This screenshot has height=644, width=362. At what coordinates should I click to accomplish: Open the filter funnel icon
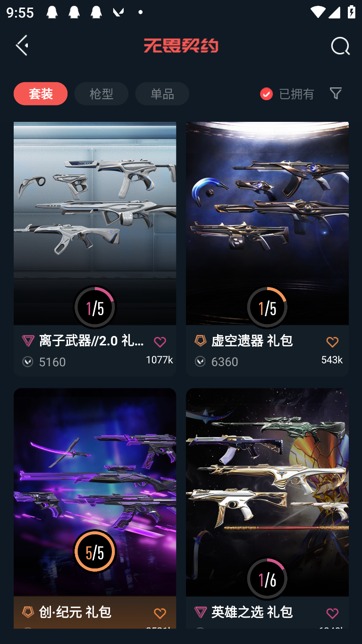coord(336,93)
